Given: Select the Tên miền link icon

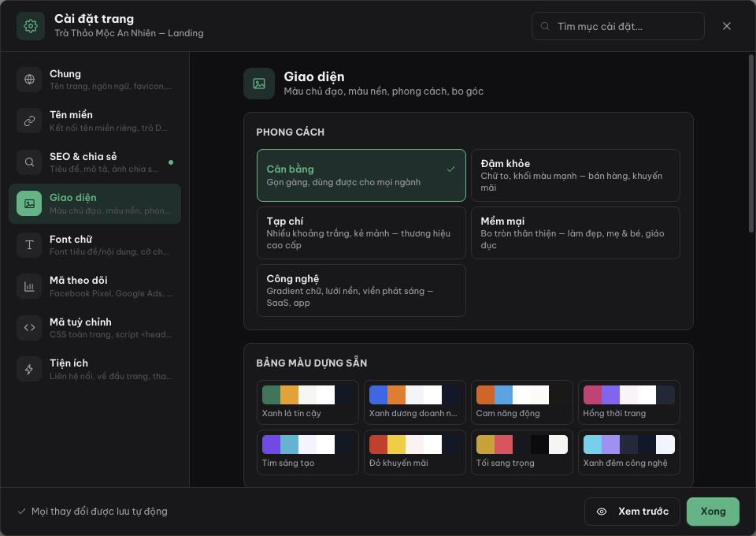Looking at the screenshot, I should click(29, 121).
